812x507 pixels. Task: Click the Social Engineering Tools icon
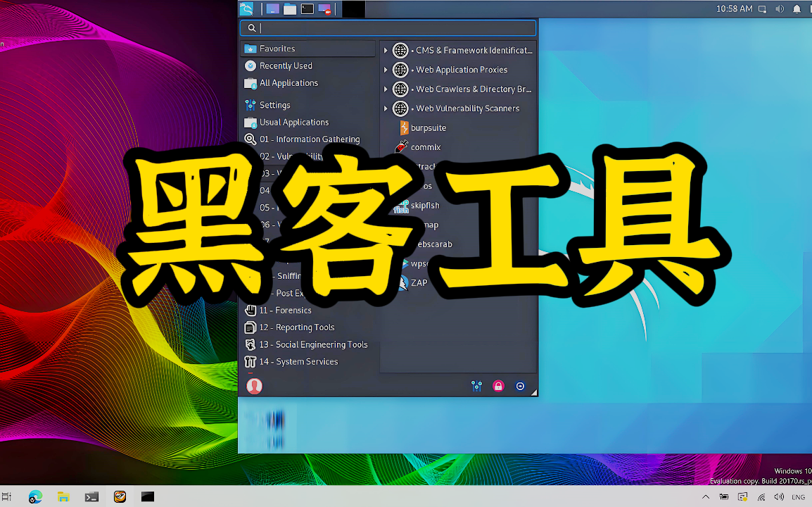250,344
